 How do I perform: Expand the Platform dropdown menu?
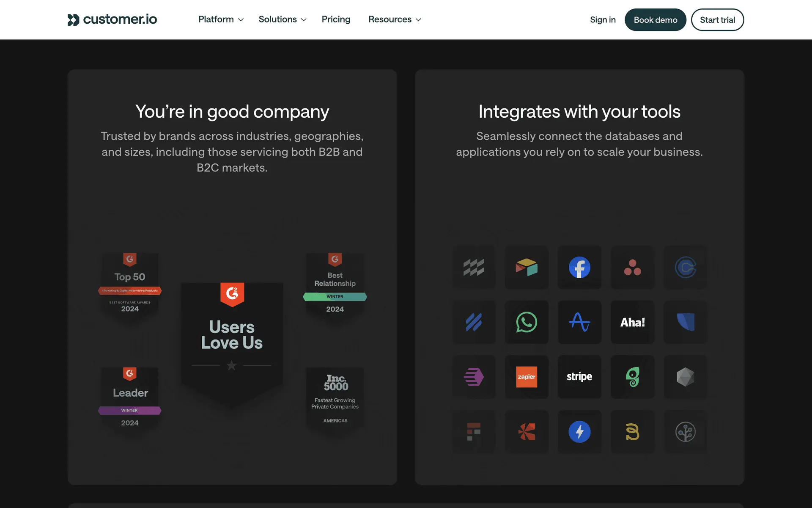(221, 19)
